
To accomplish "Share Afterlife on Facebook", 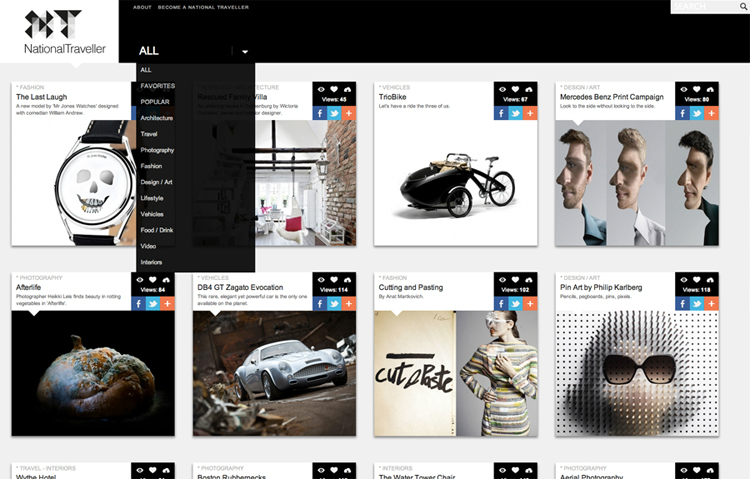I will pyautogui.click(x=138, y=304).
